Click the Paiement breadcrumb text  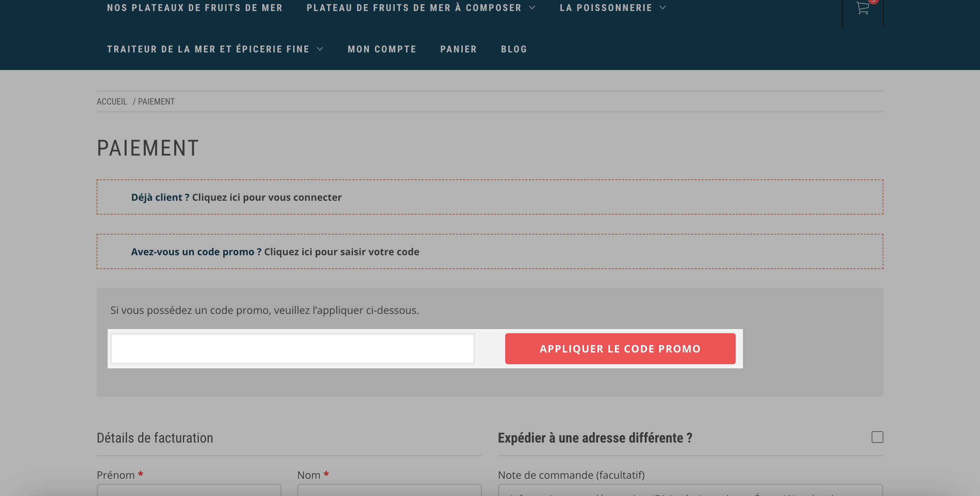156,101
